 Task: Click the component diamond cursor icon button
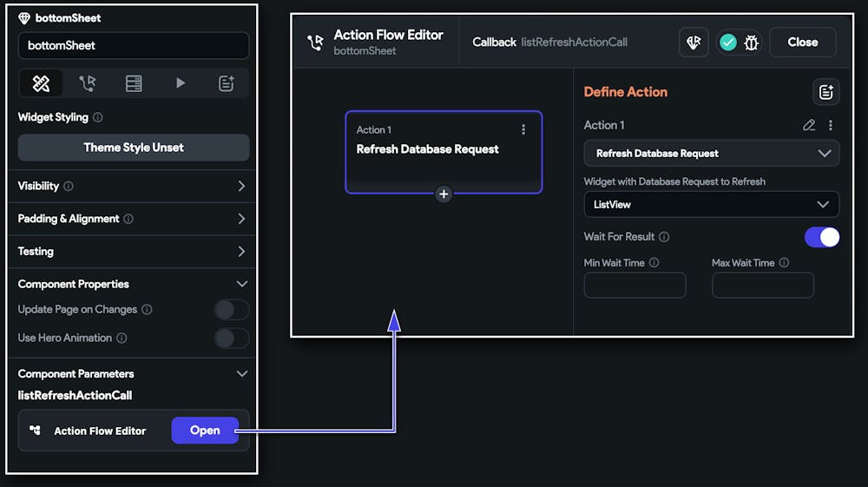point(693,42)
